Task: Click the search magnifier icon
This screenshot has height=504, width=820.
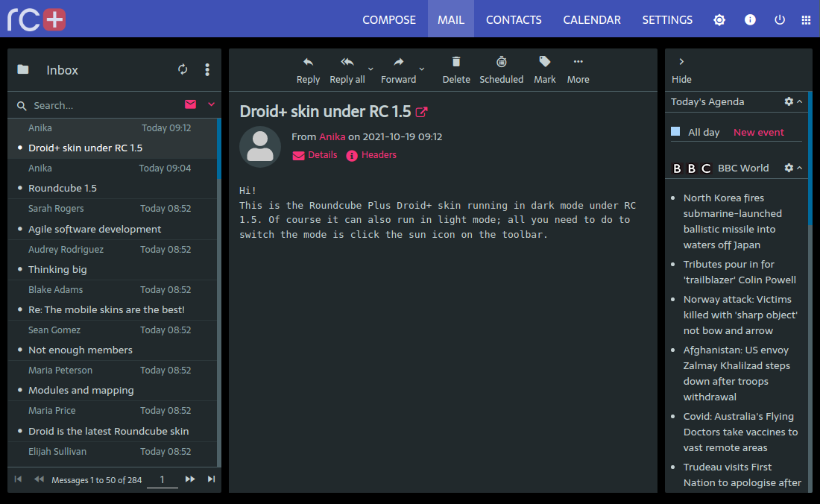Action: (x=22, y=106)
